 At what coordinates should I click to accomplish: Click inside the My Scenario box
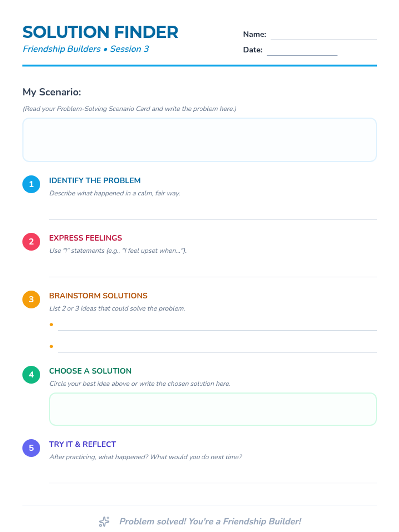(x=199, y=140)
